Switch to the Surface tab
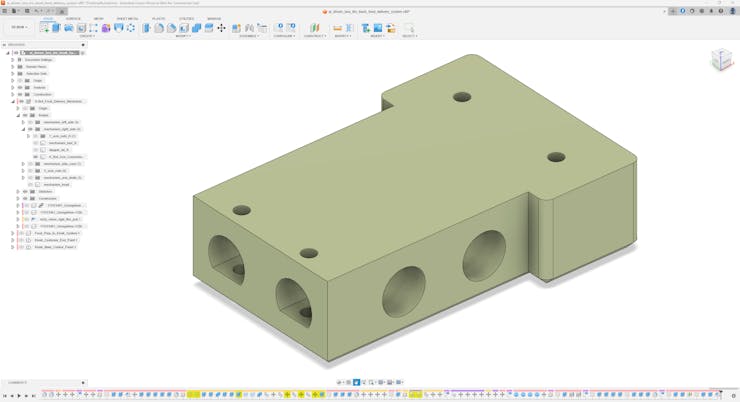 point(73,18)
